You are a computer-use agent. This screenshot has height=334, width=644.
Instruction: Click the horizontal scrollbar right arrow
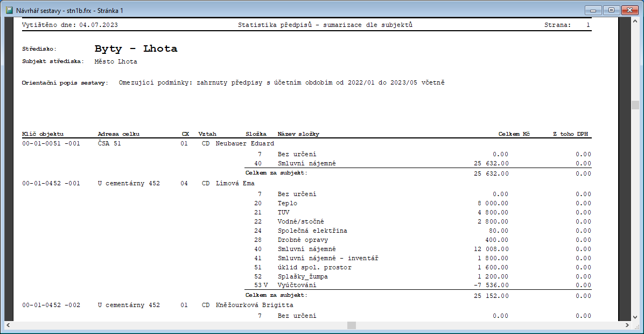coord(626,325)
